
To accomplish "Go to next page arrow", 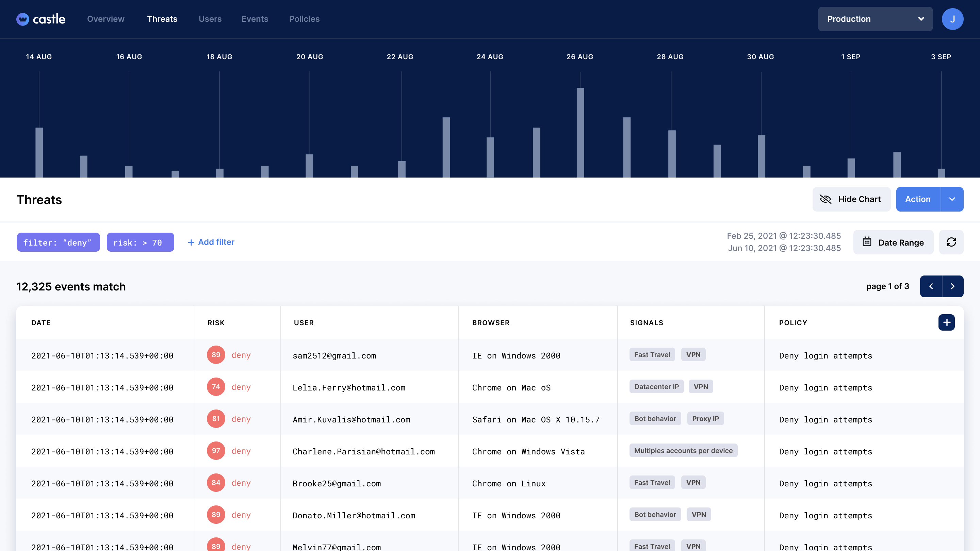I will pyautogui.click(x=953, y=286).
